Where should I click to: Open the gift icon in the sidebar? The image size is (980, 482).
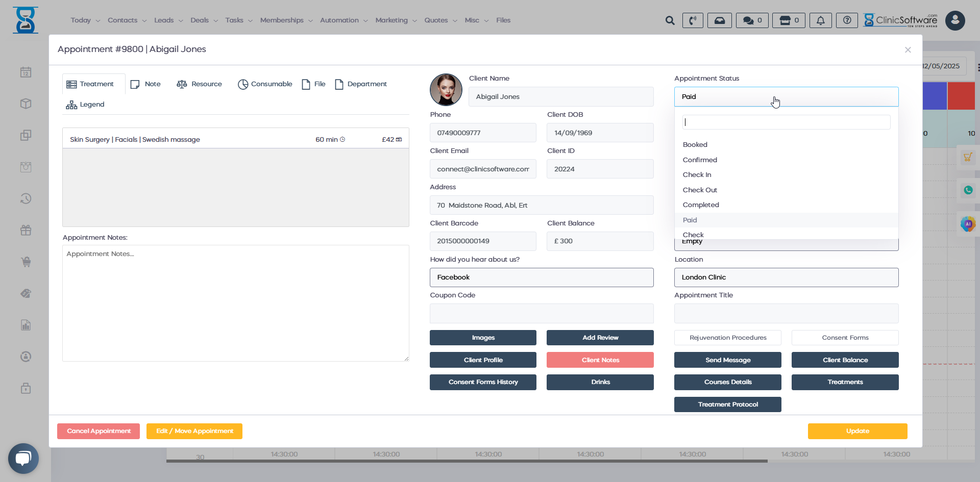25,230
